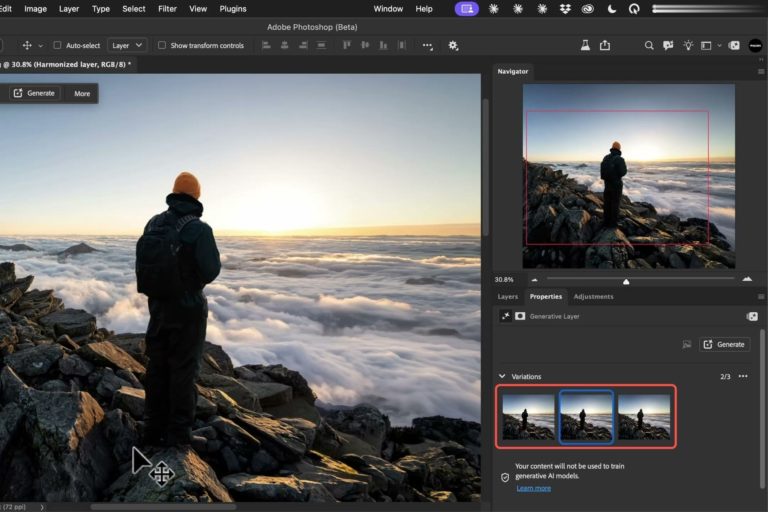The height and width of the screenshot is (512, 768).
Task: Click the status bar arrow chevron
Action: point(42,507)
